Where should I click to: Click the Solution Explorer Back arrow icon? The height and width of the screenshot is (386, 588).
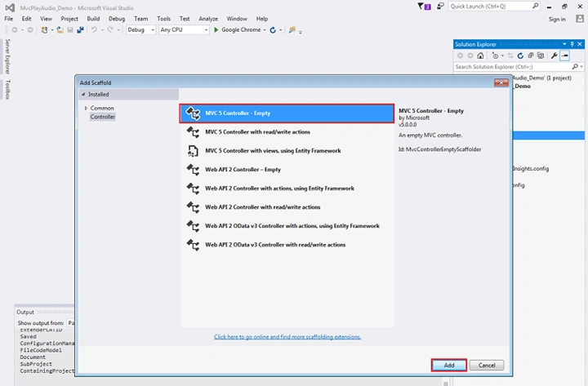(460, 55)
